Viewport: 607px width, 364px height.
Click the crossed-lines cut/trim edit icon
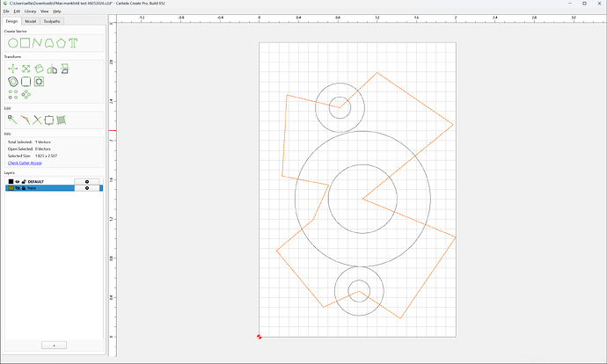click(x=37, y=120)
